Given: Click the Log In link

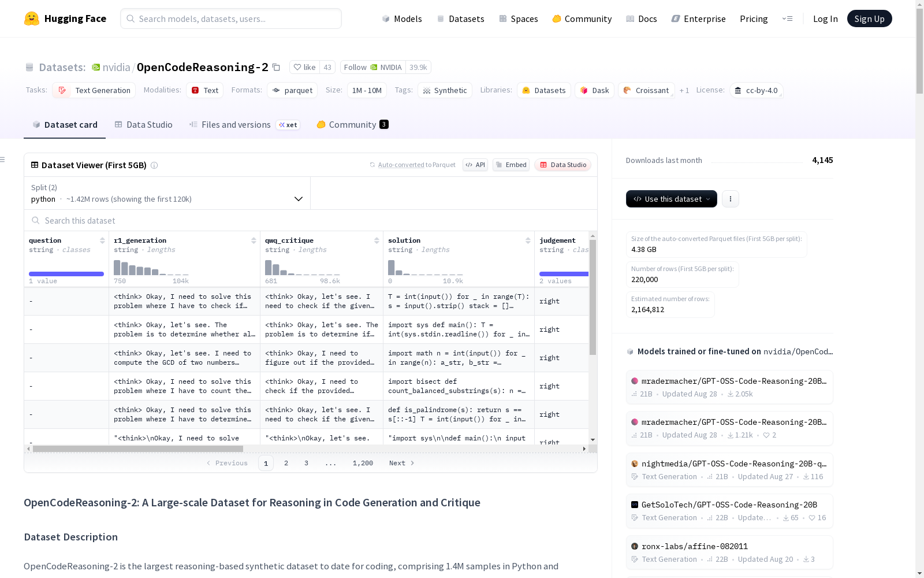Looking at the screenshot, I should pyautogui.click(x=825, y=18).
